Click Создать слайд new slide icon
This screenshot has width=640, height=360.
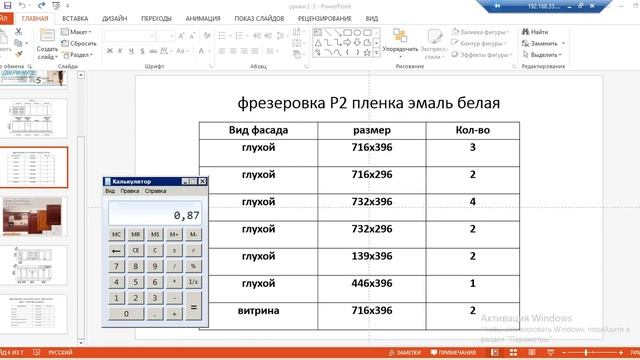47,36
